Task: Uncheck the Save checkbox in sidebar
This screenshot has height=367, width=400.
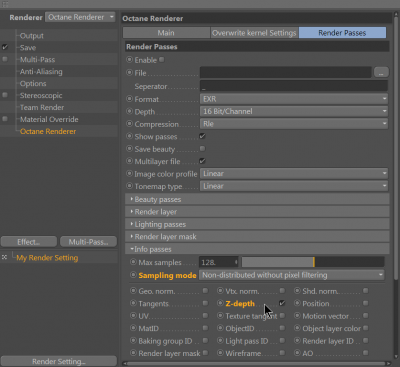Action: [x=5, y=47]
